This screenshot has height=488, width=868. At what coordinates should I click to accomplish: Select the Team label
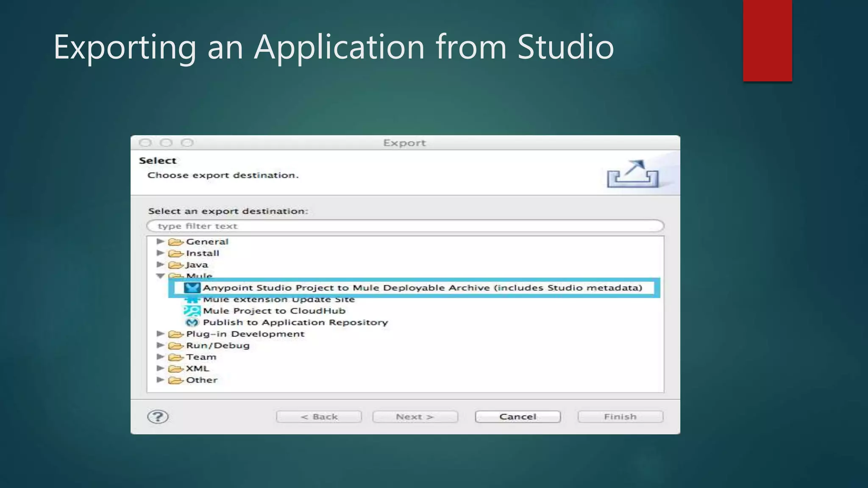[x=201, y=357]
